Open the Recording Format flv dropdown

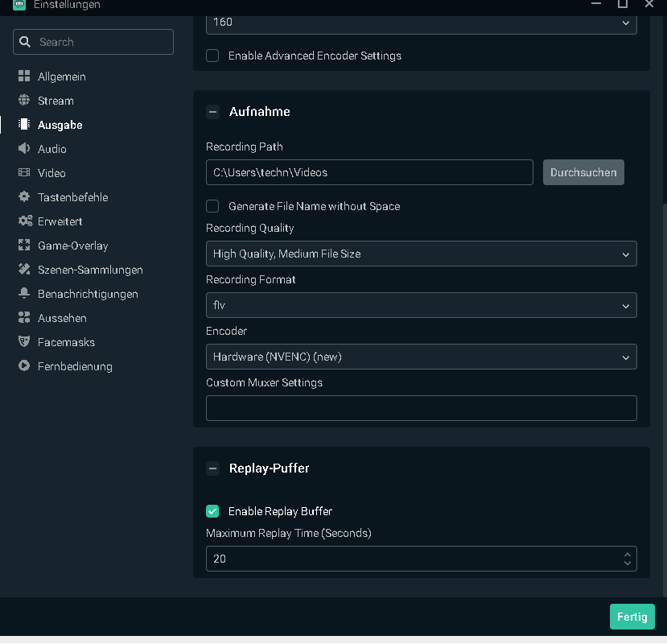click(x=421, y=305)
